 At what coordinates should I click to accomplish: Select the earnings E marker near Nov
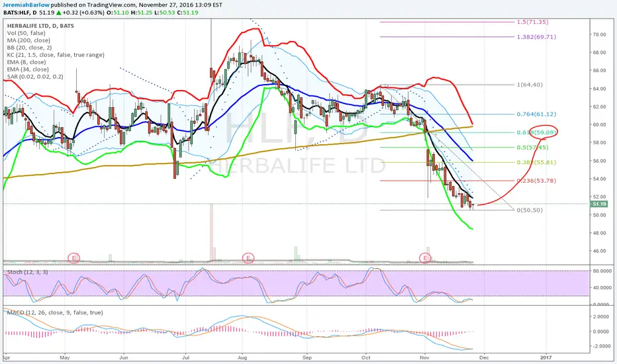pos(425,258)
